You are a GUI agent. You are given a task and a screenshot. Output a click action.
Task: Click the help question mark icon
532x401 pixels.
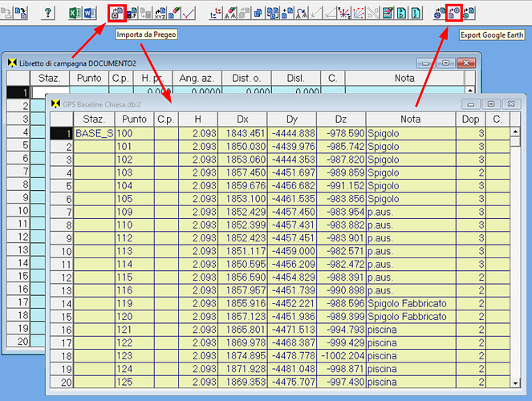point(48,14)
